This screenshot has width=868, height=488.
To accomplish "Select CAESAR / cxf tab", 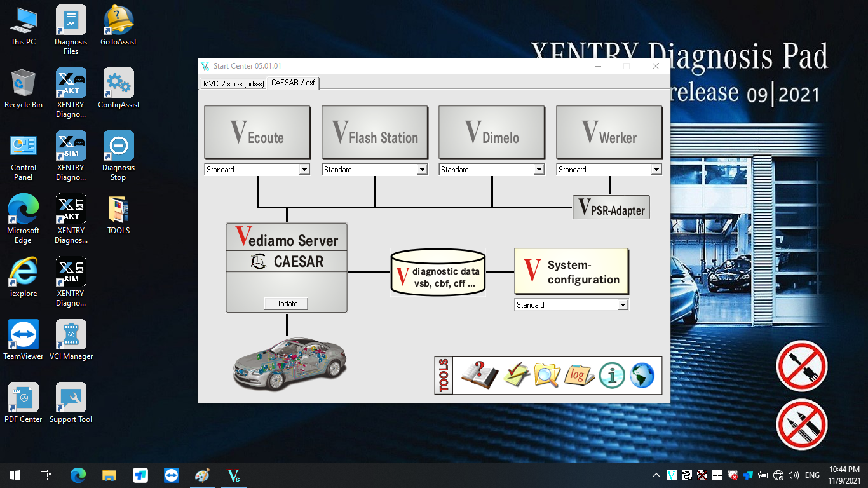I will [x=293, y=83].
